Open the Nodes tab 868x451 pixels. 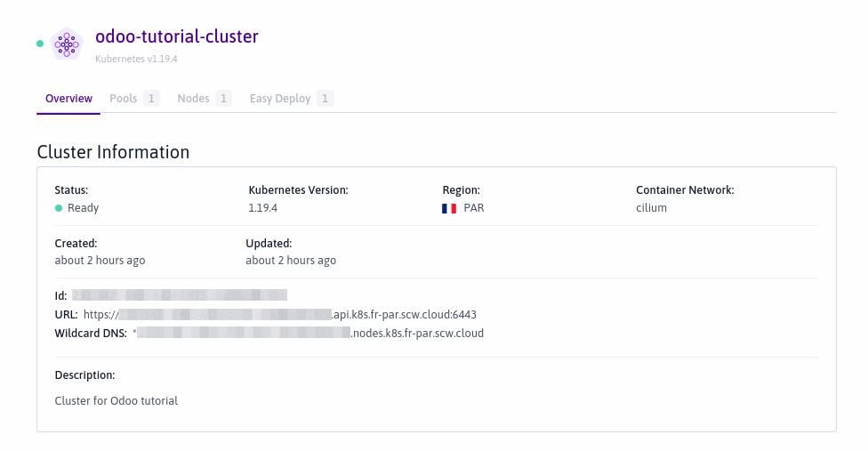193,99
